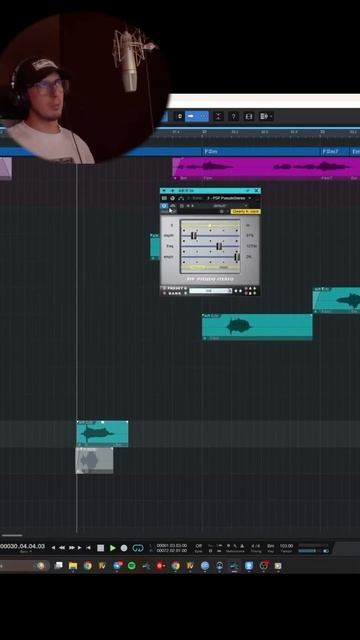
Task: Open File Explorer from the taskbar
Action: pyautogui.click(x=73, y=566)
